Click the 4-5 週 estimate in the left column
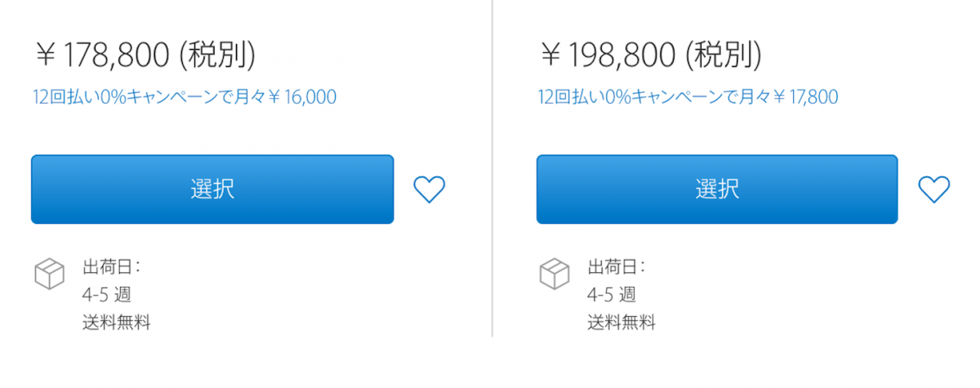Viewport: 980px width, 388px height. [106, 294]
